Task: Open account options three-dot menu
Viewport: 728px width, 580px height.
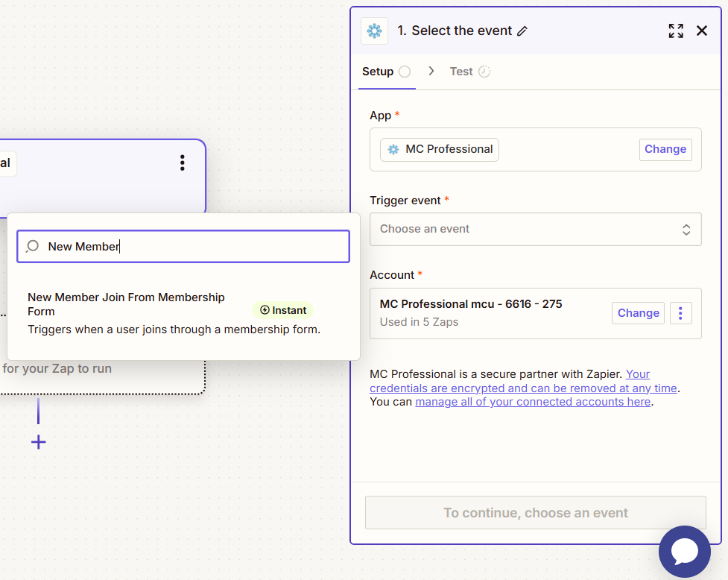Action: coord(680,313)
